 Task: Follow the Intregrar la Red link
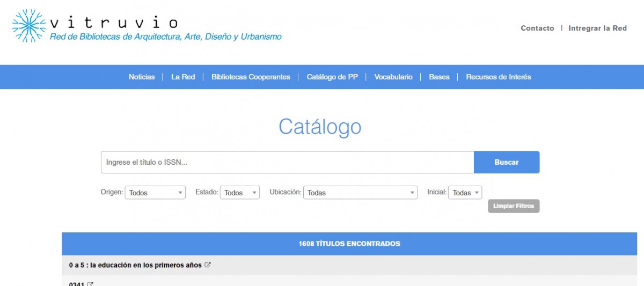(597, 28)
